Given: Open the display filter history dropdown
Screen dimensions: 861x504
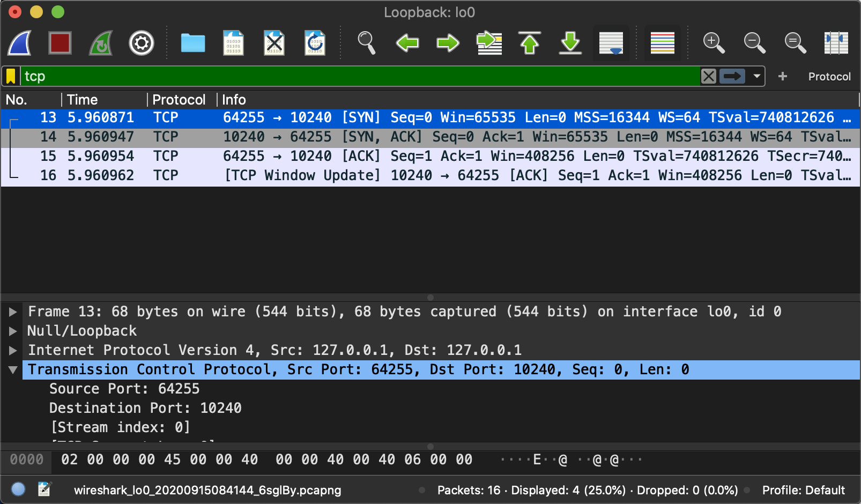Looking at the screenshot, I should 756,77.
